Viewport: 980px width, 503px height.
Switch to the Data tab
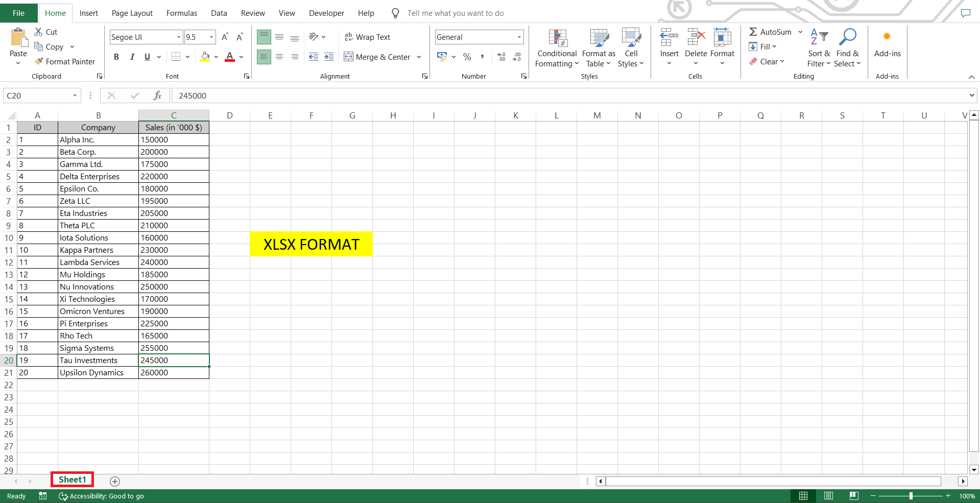[219, 13]
